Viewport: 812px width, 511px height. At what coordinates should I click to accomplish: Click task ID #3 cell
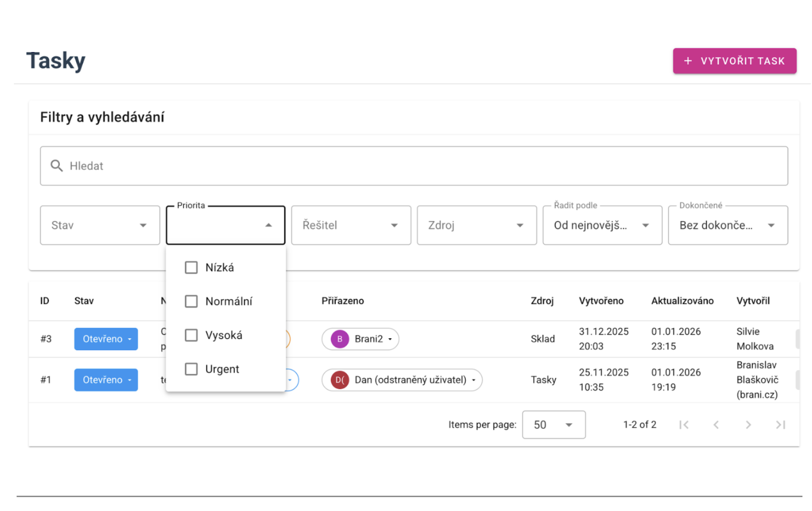coord(46,339)
